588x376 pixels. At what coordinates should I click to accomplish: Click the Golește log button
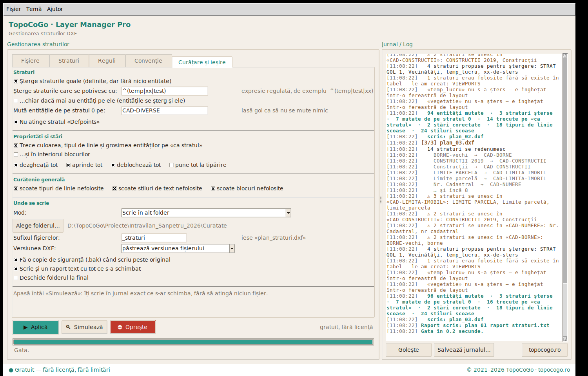click(x=408, y=350)
